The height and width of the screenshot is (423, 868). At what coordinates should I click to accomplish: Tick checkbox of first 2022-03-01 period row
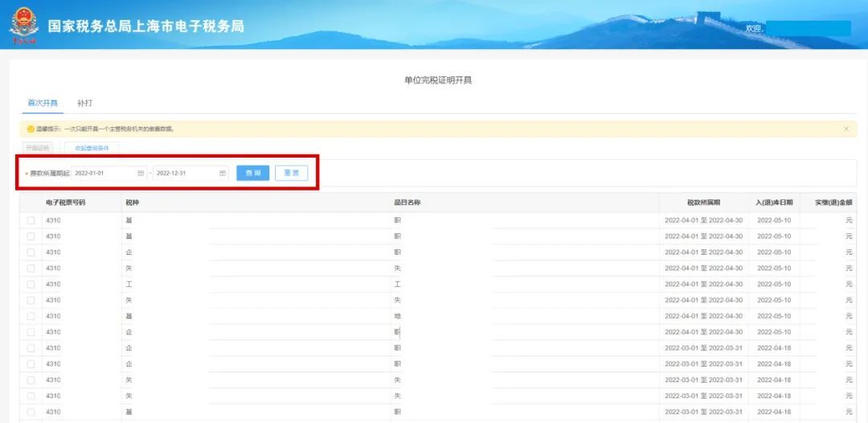31,348
